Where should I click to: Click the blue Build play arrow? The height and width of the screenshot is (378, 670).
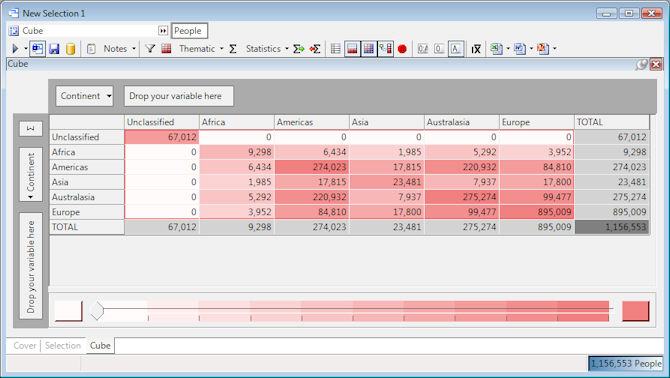[15, 49]
